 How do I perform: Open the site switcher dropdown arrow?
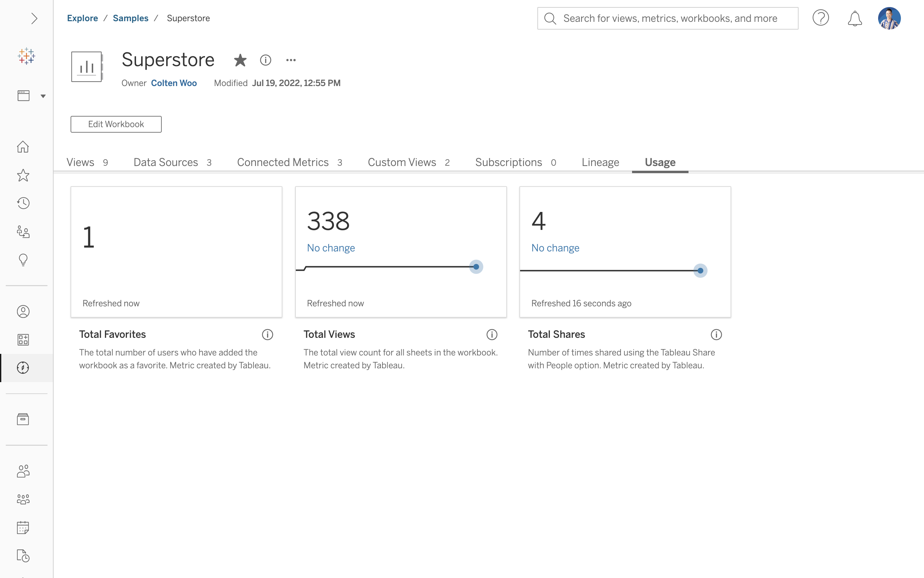[x=43, y=96]
